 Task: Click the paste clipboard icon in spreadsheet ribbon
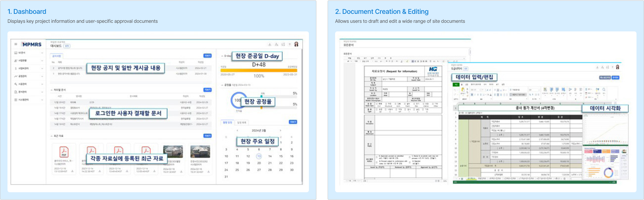(463, 90)
